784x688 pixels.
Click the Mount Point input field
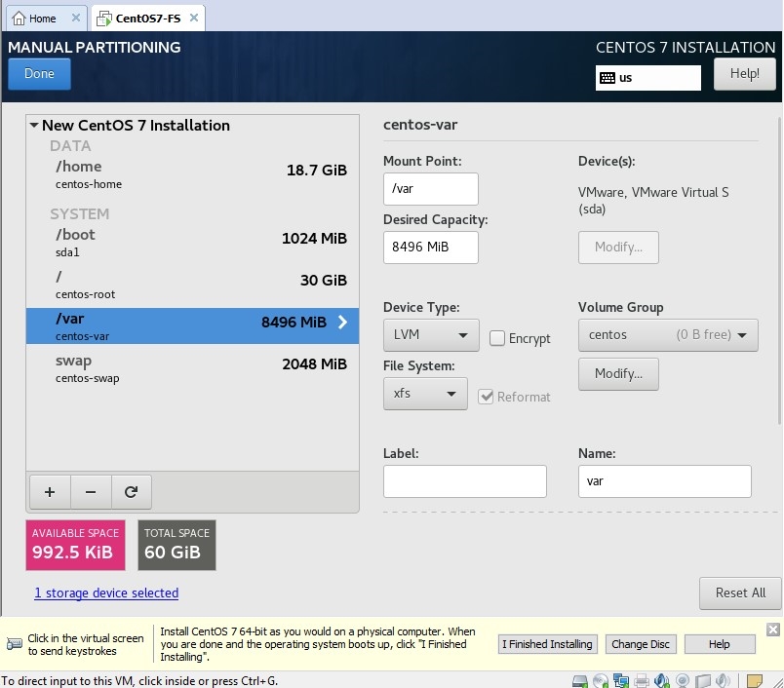coord(430,189)
